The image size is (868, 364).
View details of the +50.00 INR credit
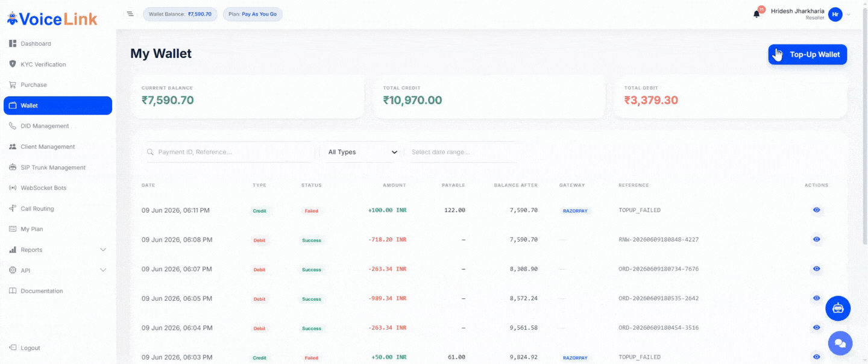coord(816,357)
